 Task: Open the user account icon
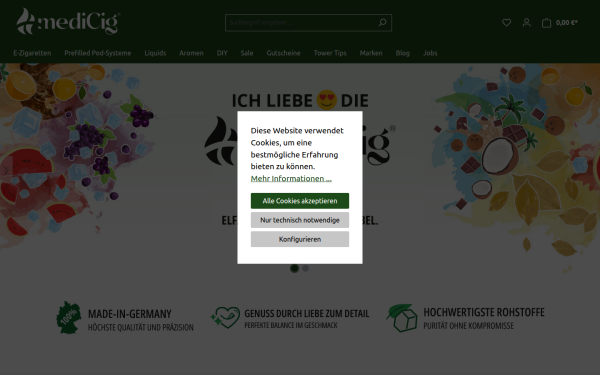tap(527, 23)
